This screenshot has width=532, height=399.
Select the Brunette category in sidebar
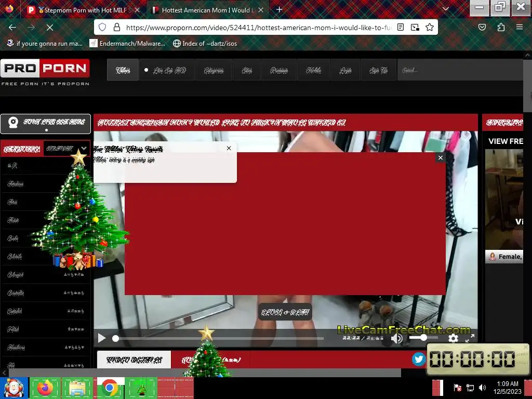coord(16,292)
